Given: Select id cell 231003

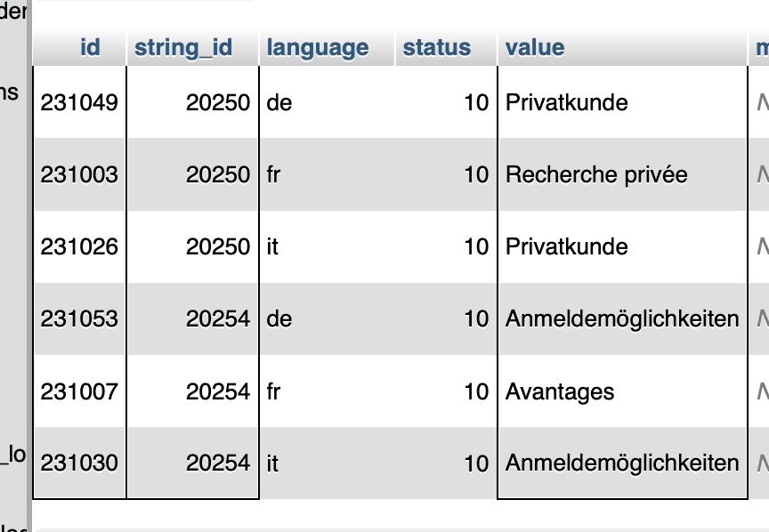Looking at the screenshot, I should 79,174.
